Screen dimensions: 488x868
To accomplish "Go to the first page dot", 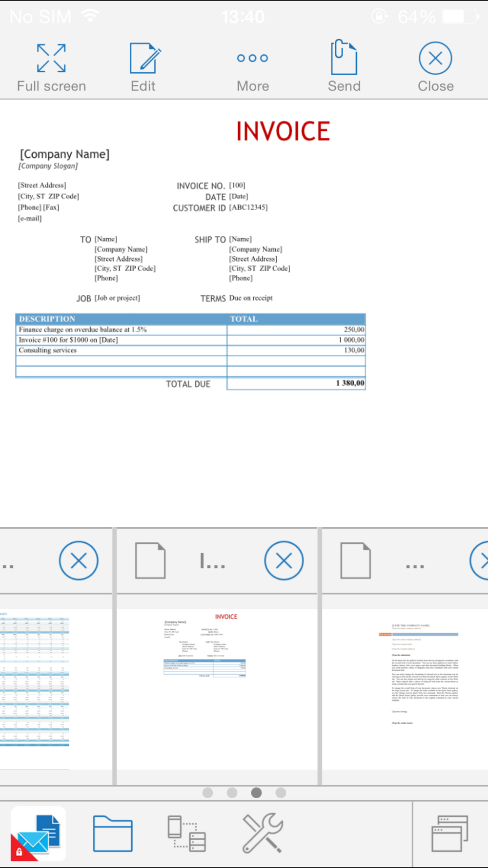I will 207,793.
